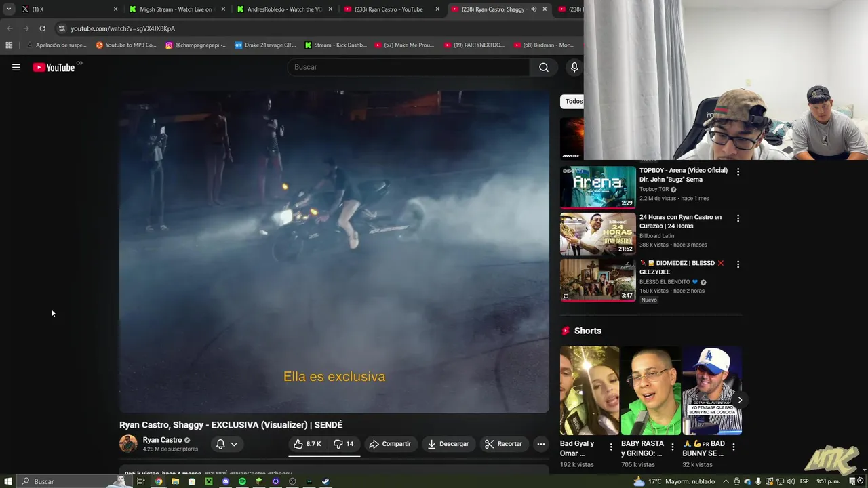Open options for BAD BUNNY SE short
This screenshot has width=868, height=488.
[734, 447]
